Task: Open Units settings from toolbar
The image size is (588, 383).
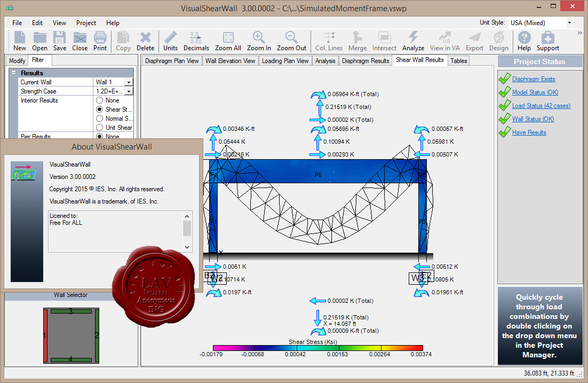Action: point(170,41)
